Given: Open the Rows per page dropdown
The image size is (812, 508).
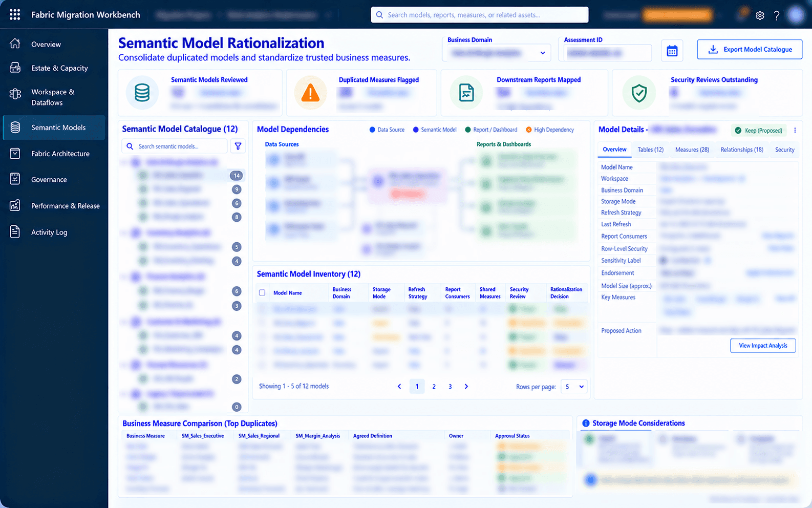Looking at the screenshot, I should coord(574,387).
